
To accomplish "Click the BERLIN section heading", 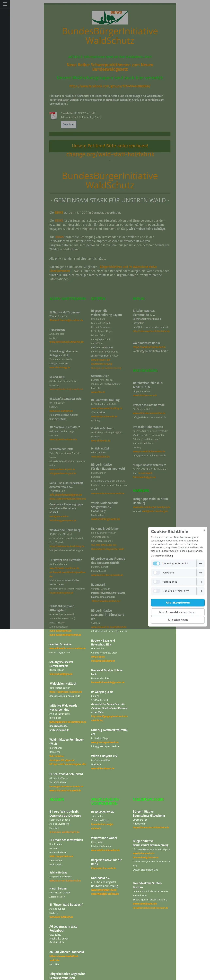I will (139, 299).
